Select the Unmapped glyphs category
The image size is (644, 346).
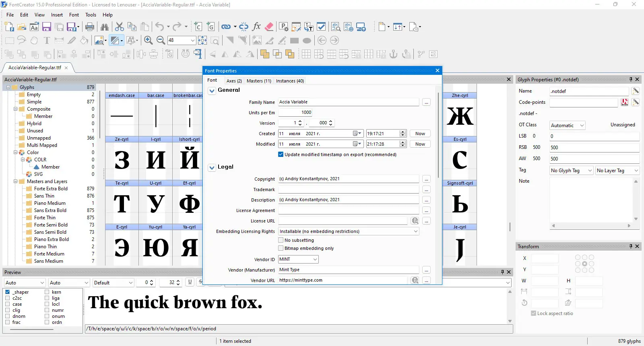[39, 138]
